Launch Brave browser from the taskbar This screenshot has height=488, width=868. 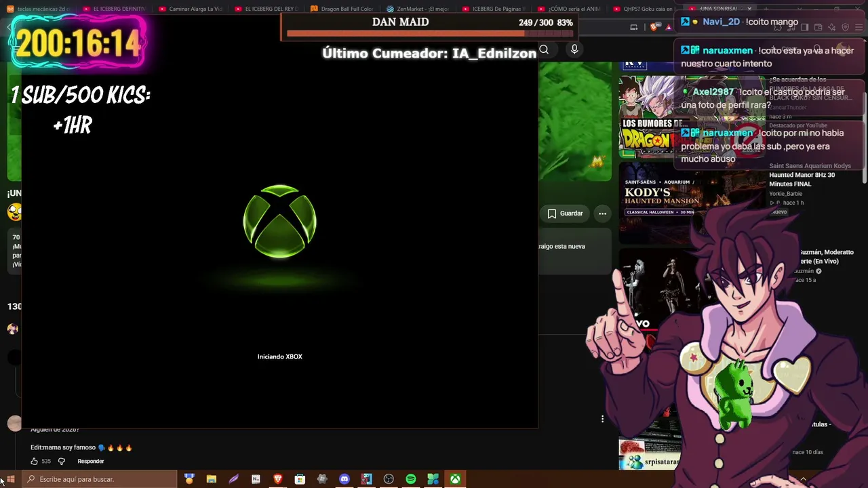click(x=277, y=479)
